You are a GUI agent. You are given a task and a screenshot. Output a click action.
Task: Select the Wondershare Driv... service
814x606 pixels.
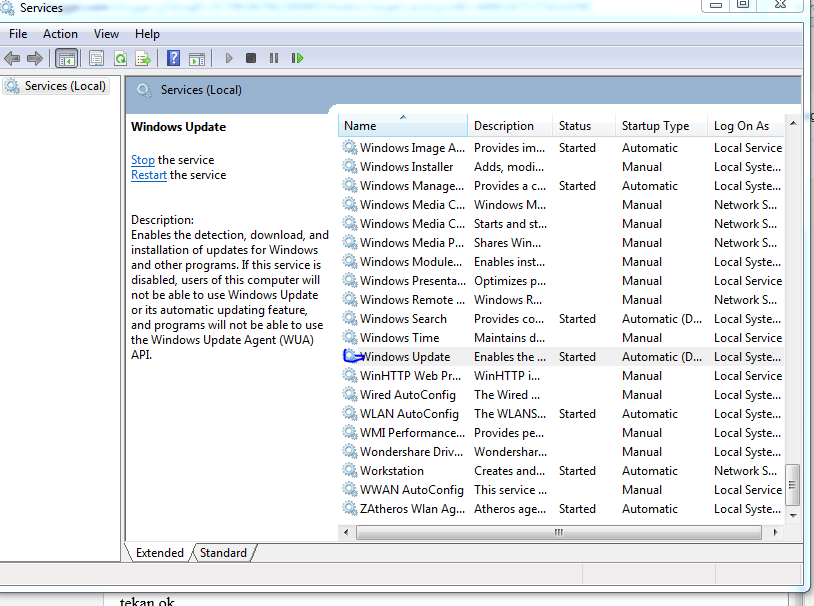[x=411, y=452]
